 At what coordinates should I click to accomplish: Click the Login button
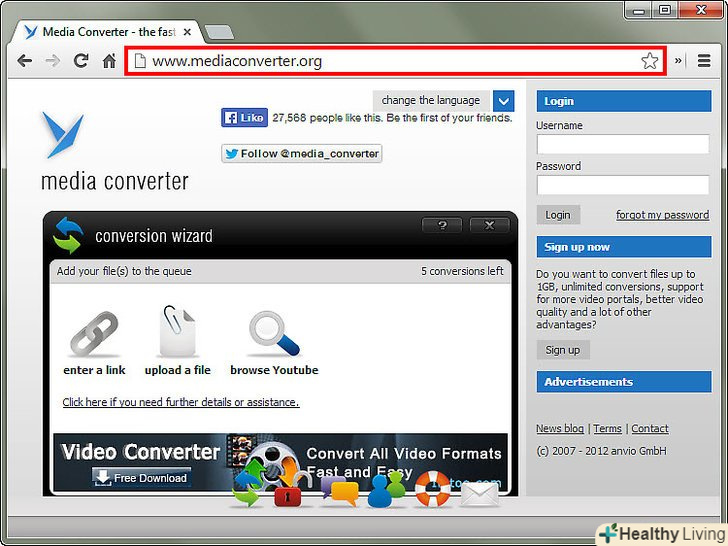(x=558, y=215)
